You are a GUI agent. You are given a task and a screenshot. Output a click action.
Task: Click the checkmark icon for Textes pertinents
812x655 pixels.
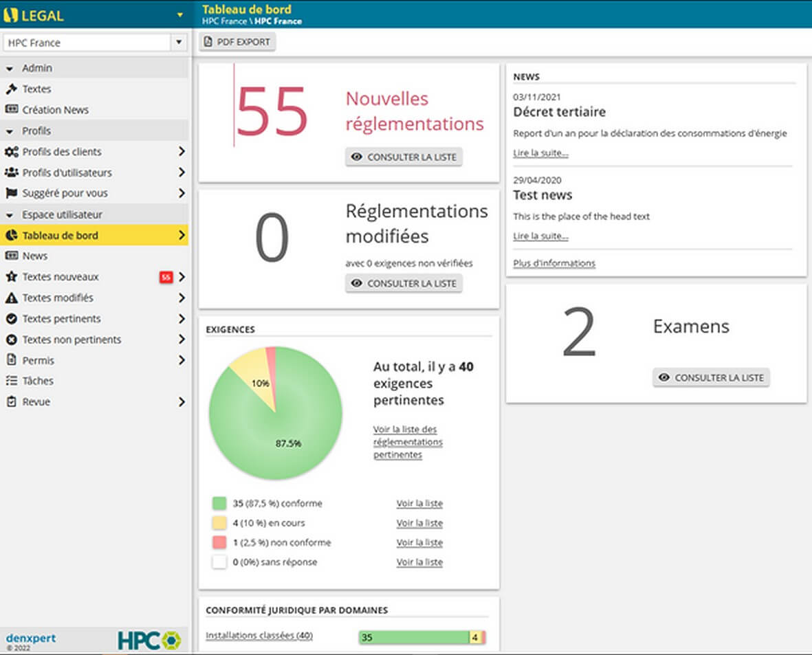click(x=11, y=319)
